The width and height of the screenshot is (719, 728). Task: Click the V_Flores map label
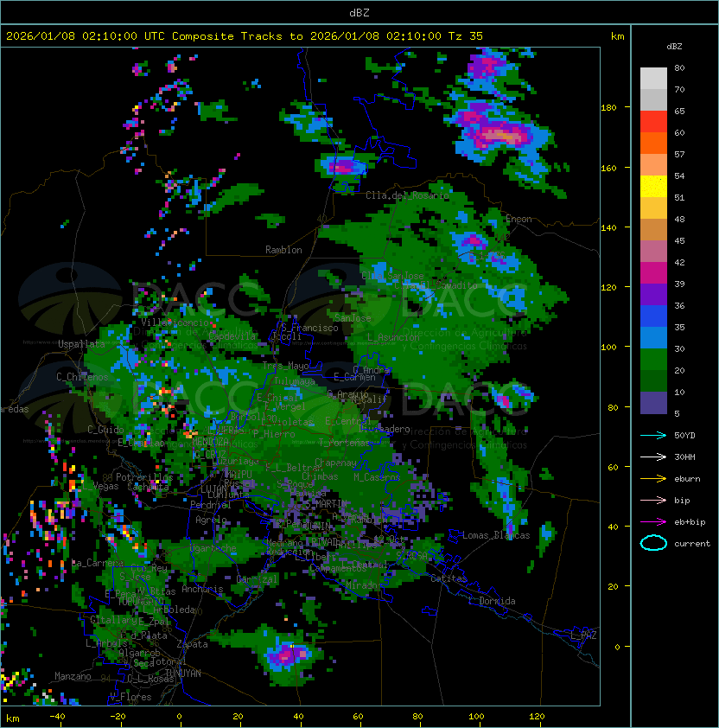click(130, 697)
